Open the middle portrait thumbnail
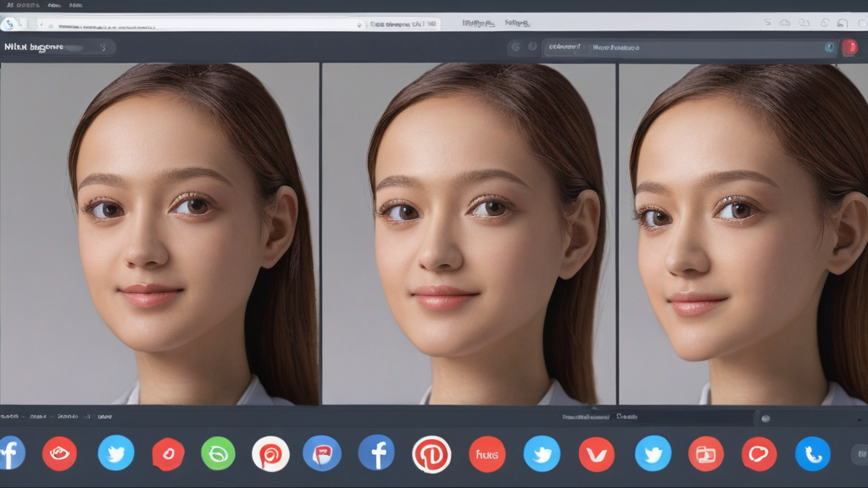This screenshot has width=868, height=488. [x=469, y=234]
